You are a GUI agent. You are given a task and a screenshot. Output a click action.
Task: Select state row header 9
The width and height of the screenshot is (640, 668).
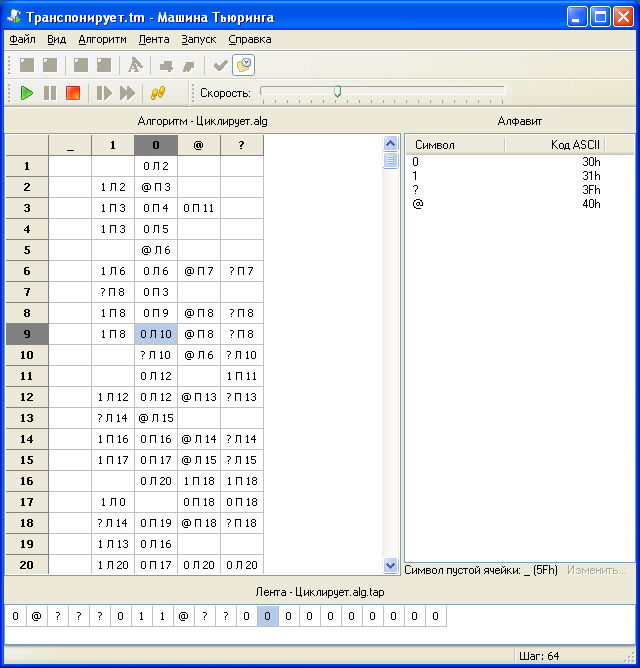coord(27,334)
